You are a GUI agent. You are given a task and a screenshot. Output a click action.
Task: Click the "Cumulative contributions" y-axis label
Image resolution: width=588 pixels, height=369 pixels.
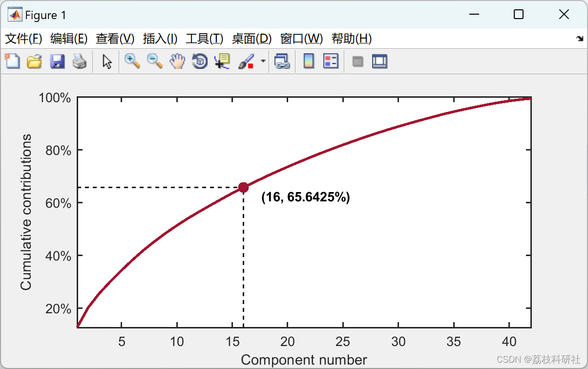(26, 212)
